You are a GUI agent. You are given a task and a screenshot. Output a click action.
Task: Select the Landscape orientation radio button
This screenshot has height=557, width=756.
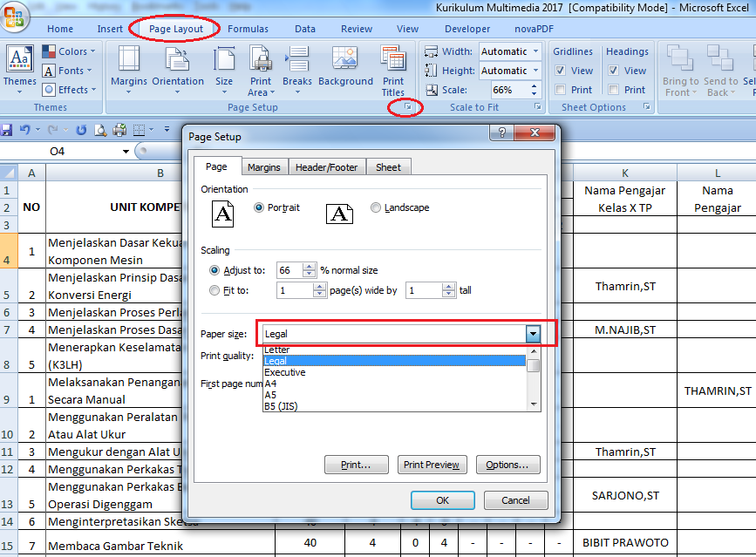coord(376,207)
